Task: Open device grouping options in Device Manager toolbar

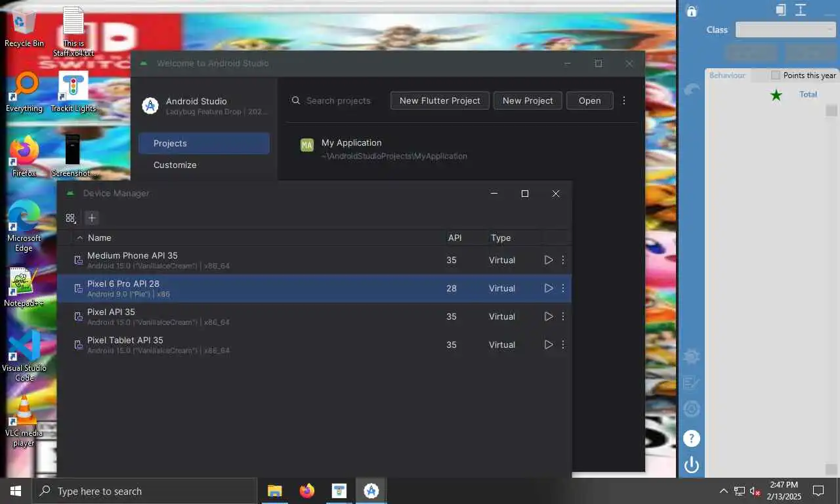Action: coord(71,218)
